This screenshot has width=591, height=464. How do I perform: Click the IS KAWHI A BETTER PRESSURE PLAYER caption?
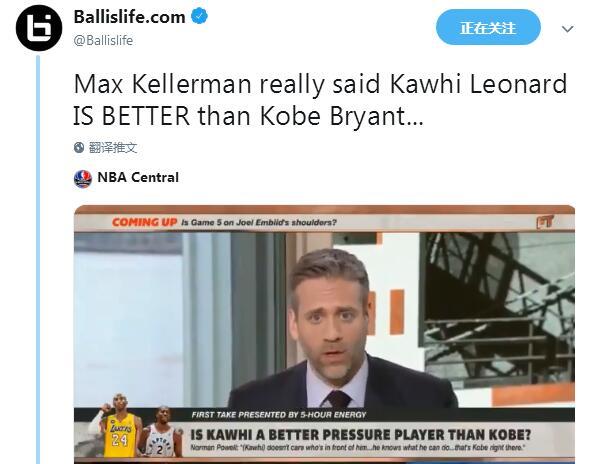point(360,435)
